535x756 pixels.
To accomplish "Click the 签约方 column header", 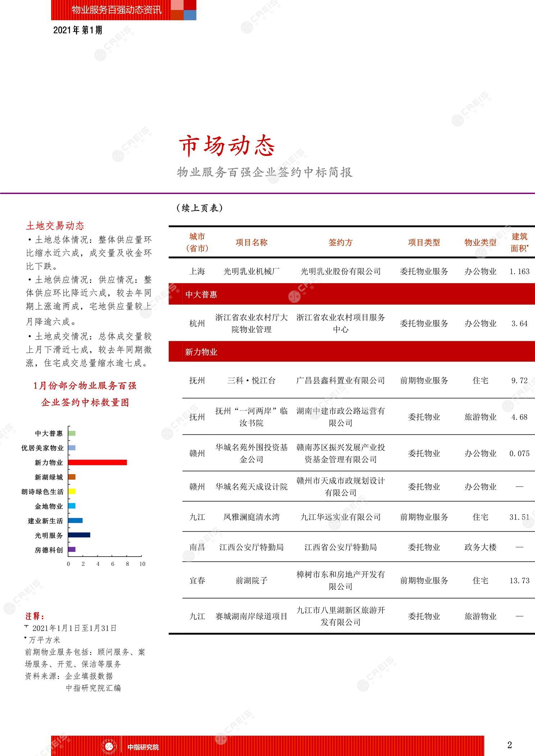I will tap(340, 243).
